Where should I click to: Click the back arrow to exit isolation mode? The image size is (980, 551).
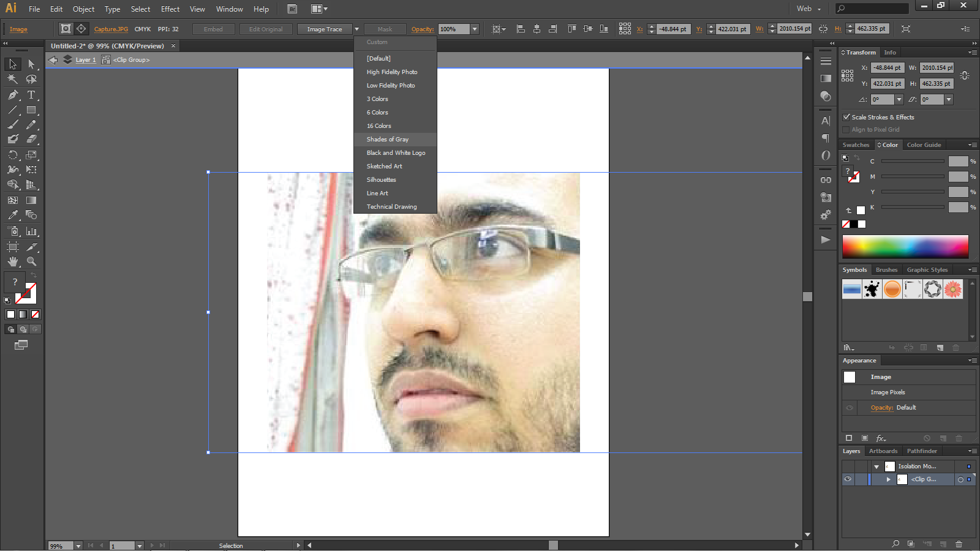click(53, 60)
